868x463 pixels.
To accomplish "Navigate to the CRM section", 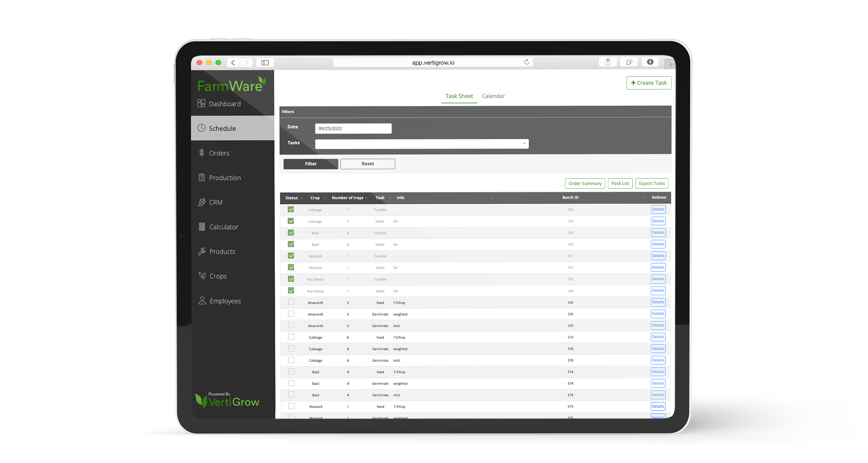I will click(216, 202).
